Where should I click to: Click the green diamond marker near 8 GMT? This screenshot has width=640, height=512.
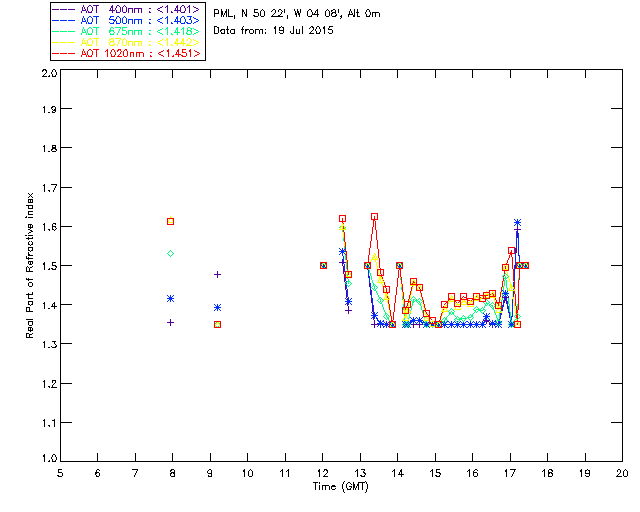point(171,254)
